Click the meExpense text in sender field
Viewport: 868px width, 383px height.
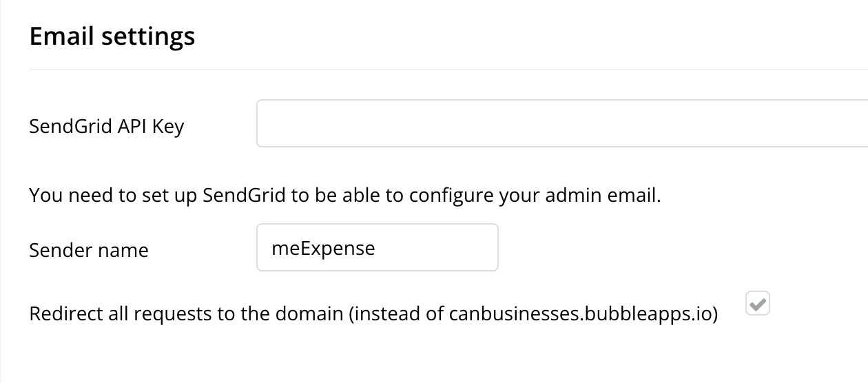(323, 247)
